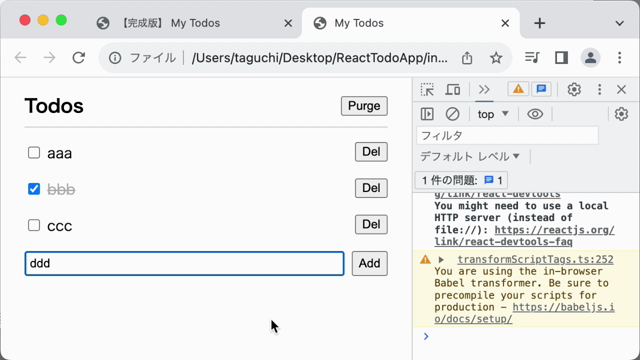Close the 【完成版】 My Todos tab
Image resolution: width=640 pixels, height=360 pixels.
[288, 23]
